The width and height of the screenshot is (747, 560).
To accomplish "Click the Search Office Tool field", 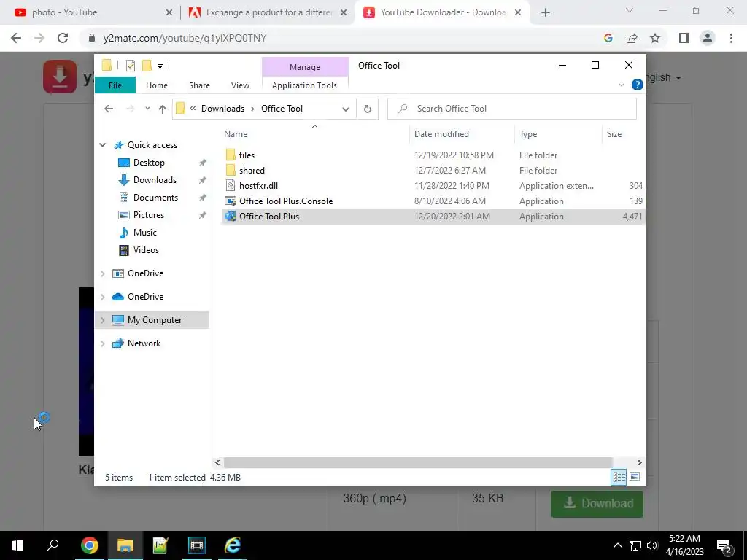I will 511,109.
